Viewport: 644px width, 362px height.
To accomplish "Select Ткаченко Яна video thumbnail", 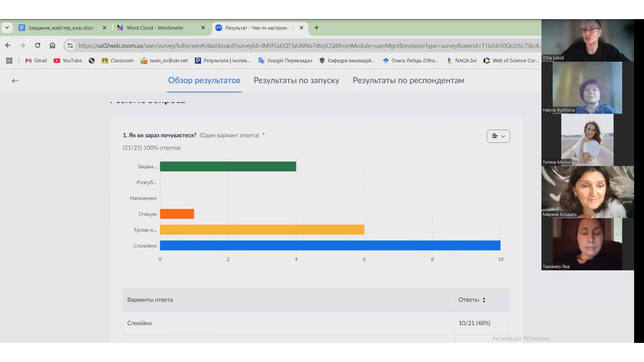I will [588, 244].
